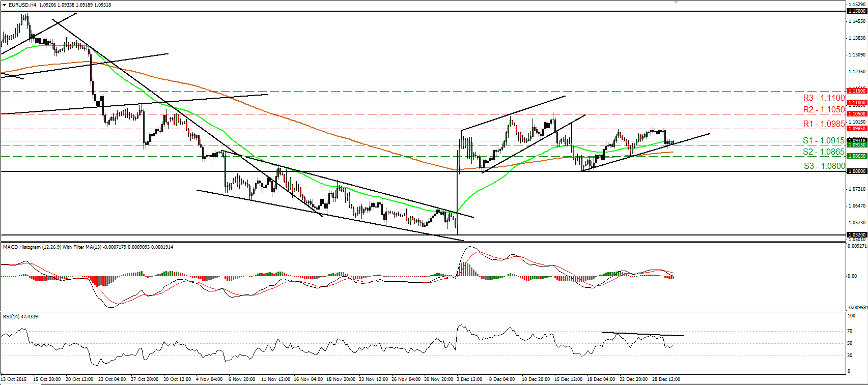Screen dimensions: 868x385
Task: Click the 18 Dec 04:00 time label
Action: click(x=601, y=379)
